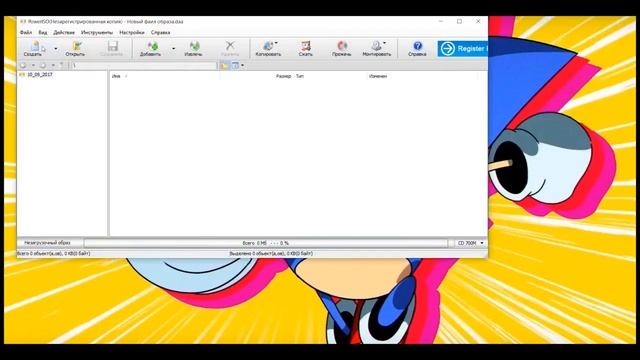Close the PowerISO window
Screen dimensions: 640x360
[478, 21]
